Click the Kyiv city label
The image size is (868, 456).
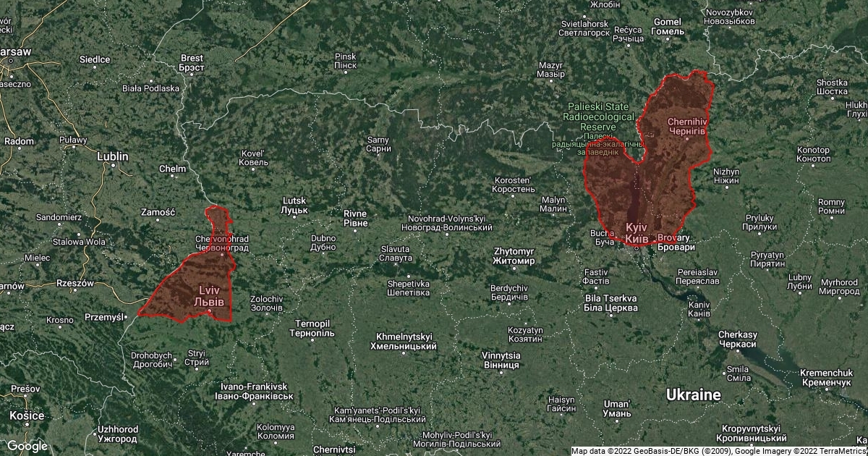tap(637, 232)
